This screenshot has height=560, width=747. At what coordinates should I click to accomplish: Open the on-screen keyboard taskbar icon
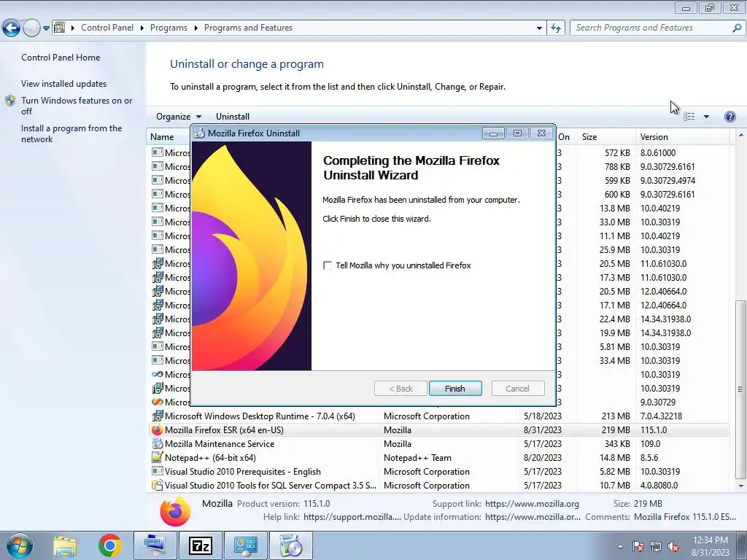(155, 545)
